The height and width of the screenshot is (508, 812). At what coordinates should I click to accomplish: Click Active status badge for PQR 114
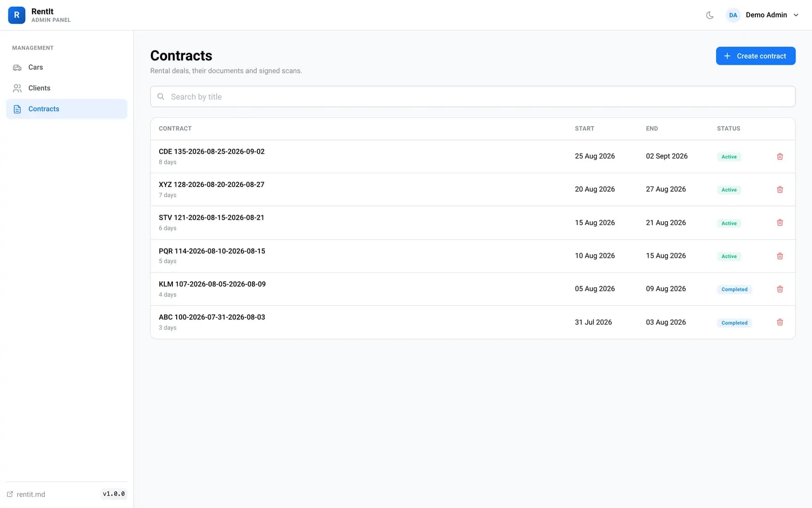729,256
